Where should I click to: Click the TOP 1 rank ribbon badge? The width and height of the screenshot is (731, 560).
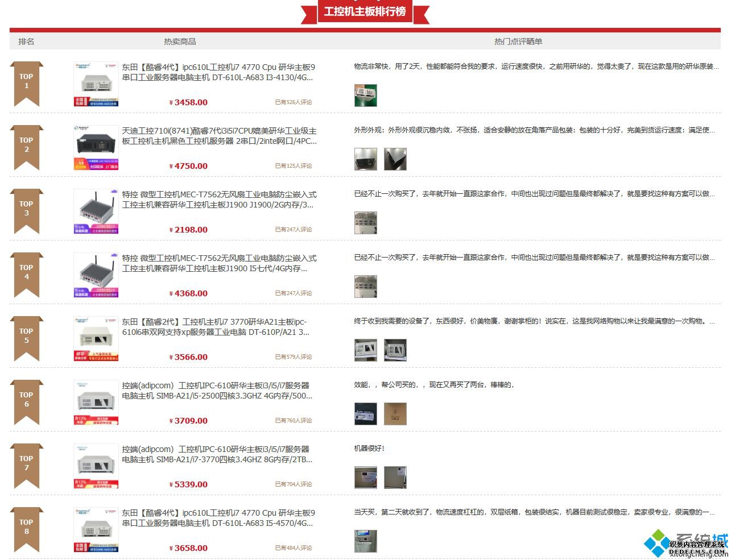coord(26,84)
